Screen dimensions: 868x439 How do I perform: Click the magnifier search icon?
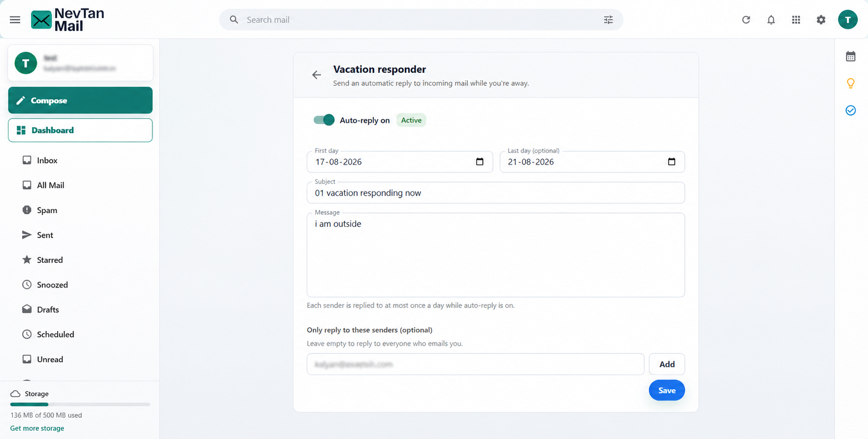[234, 20]
